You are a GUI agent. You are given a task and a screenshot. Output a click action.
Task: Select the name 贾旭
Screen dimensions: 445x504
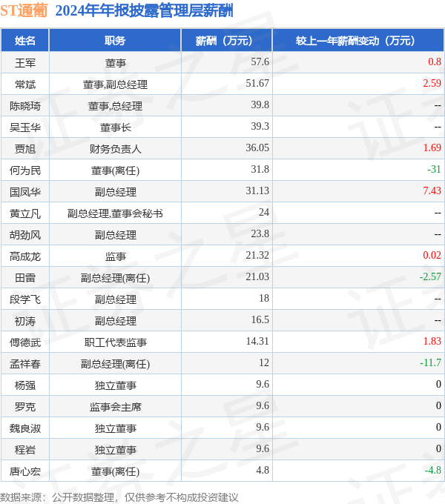[x=25, y=149]
